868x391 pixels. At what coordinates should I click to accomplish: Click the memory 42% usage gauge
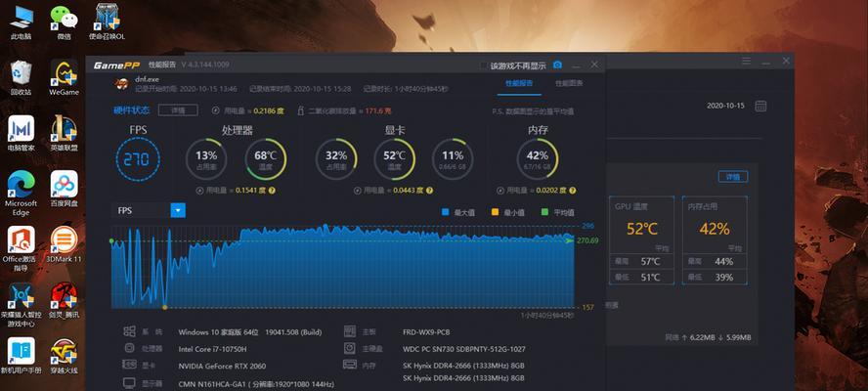pyautogui.click(x=538, y=159)
